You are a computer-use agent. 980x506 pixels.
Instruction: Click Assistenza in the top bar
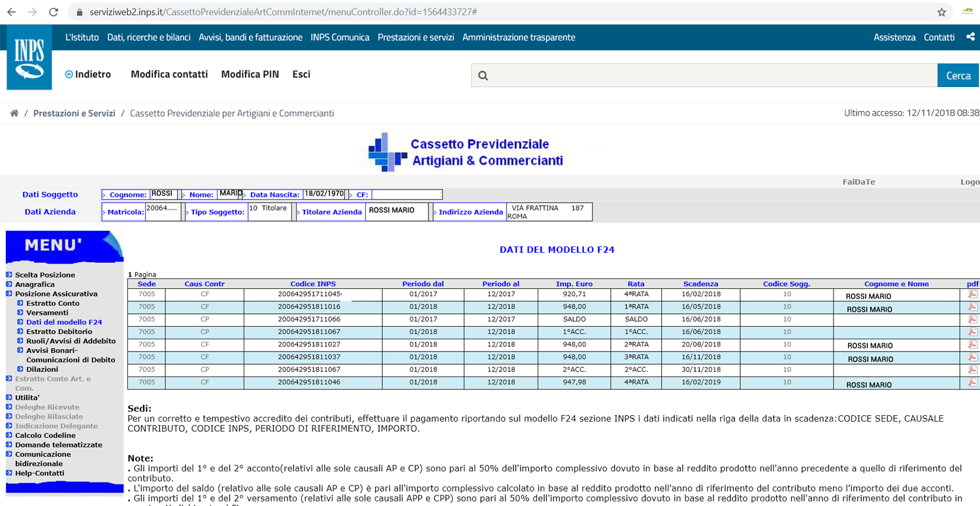[894, 37]
